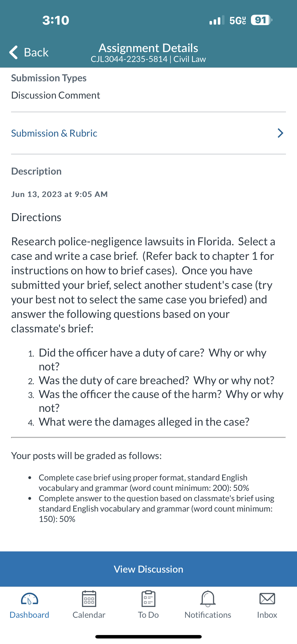297x644 pixels.
Task: Switch to the Dashboard tab label
Action: [29, 615]
